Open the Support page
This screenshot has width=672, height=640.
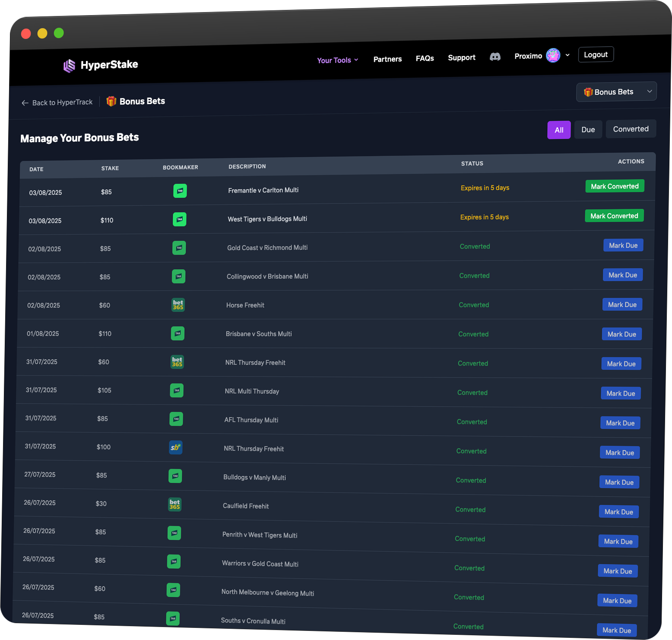[461, 57]
